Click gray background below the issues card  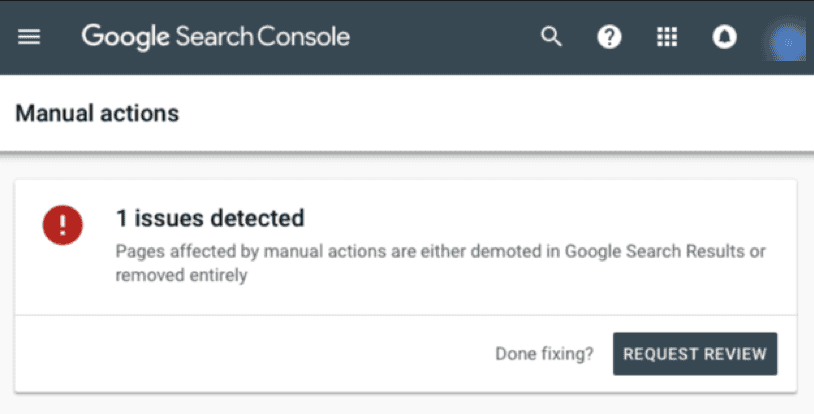pos(400,404)
